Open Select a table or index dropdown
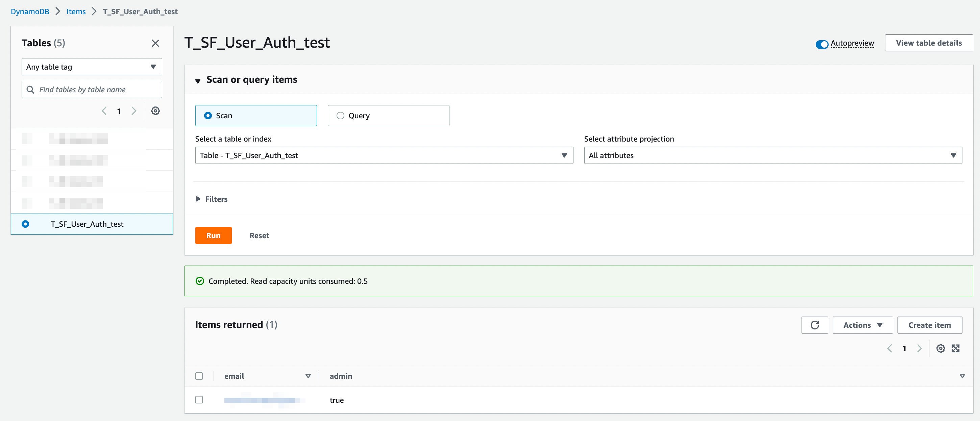Image resolution: width=980 pixels, height=421 pixels. click(384, 155)
